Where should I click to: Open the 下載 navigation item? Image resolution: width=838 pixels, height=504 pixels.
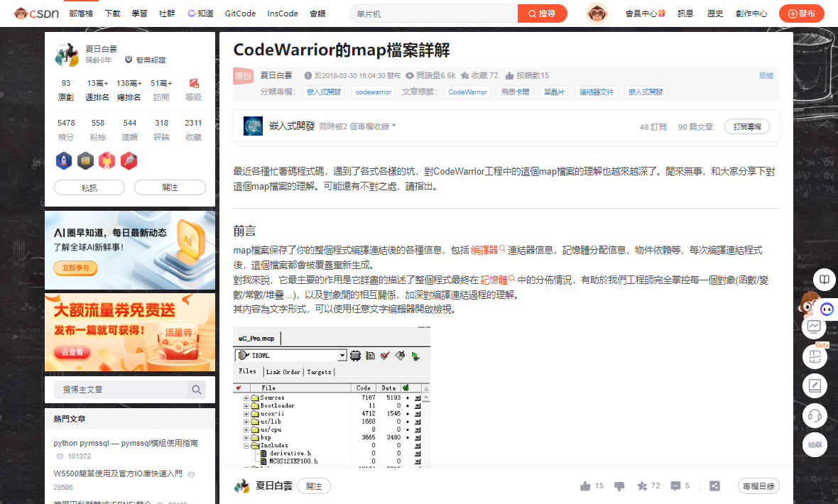coord(113,13)
